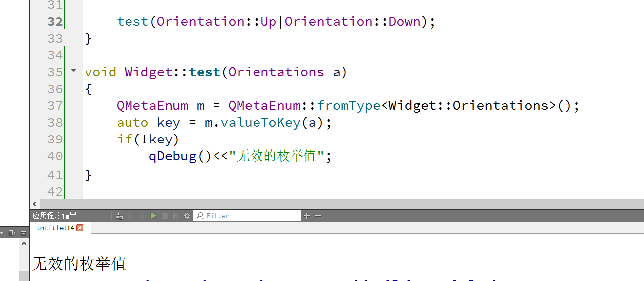Click line number 35 in gutter
This screenshot has width=644, height=281.
[55, 72]
